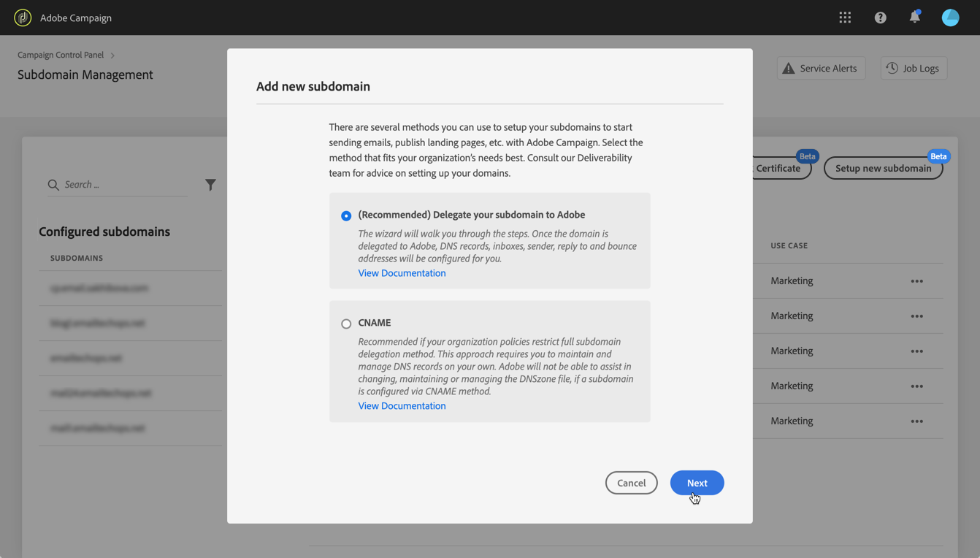
Task: Open more actions menu for third Marketing row
Action: [x=916, y=351]
